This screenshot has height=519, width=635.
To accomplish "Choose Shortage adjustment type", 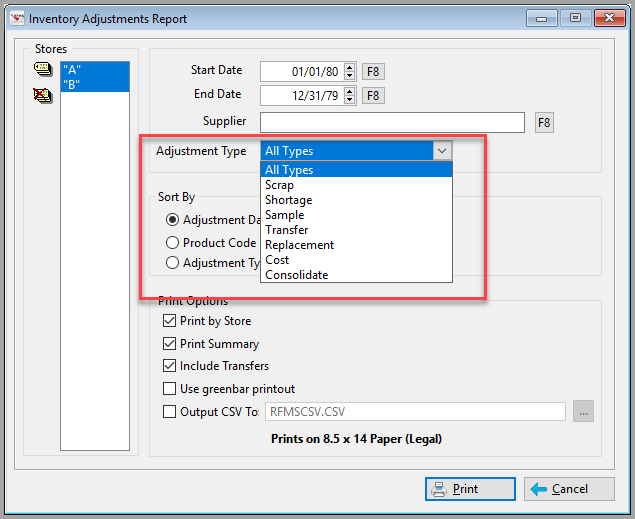I will click(356, 200).
